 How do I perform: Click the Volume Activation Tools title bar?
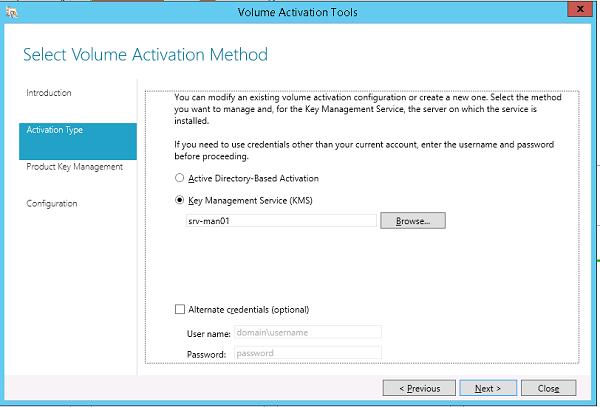click(299, 11)
